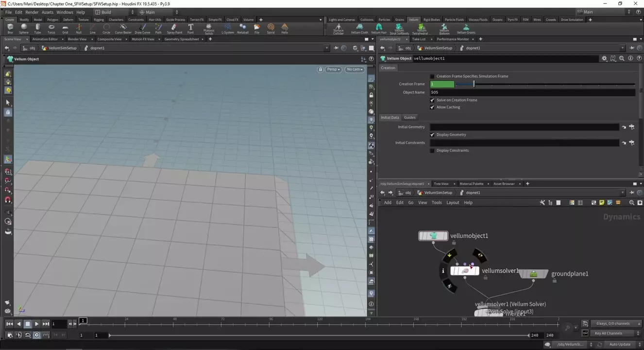644x350 pixels.
Task: Uncheck Solve on Creation Frame
Action: coord(432,100)
